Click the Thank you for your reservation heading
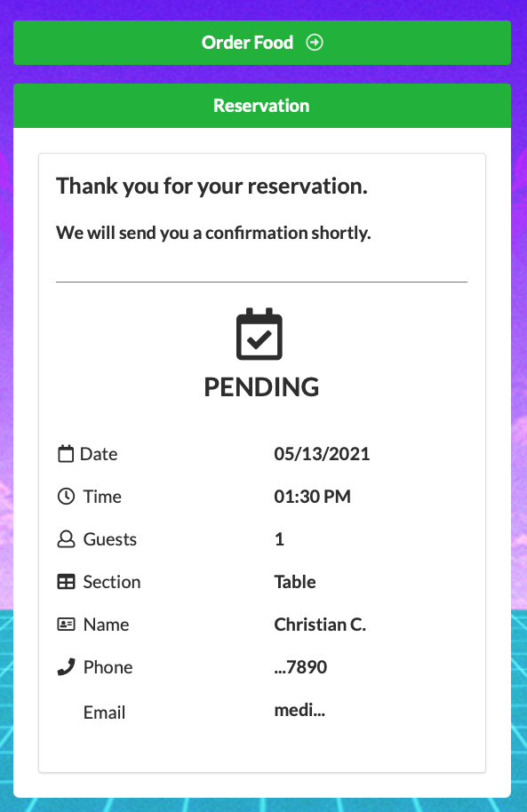 point(212,187)
